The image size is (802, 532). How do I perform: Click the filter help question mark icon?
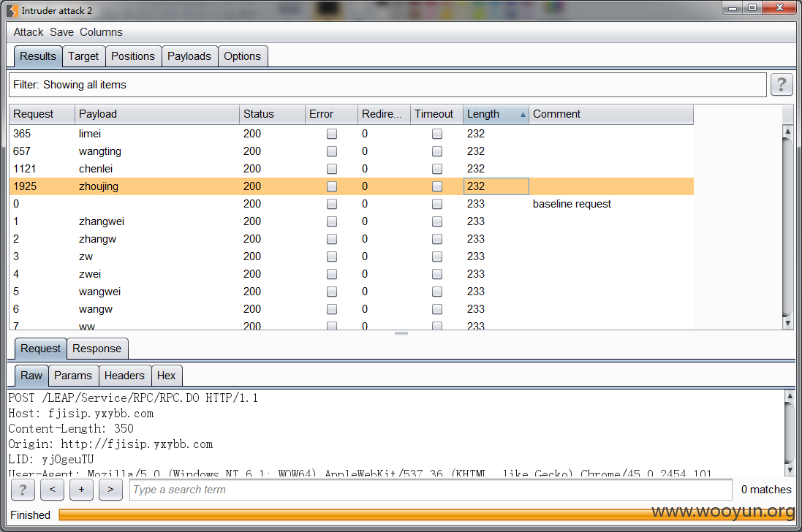(x=781, y=85)
